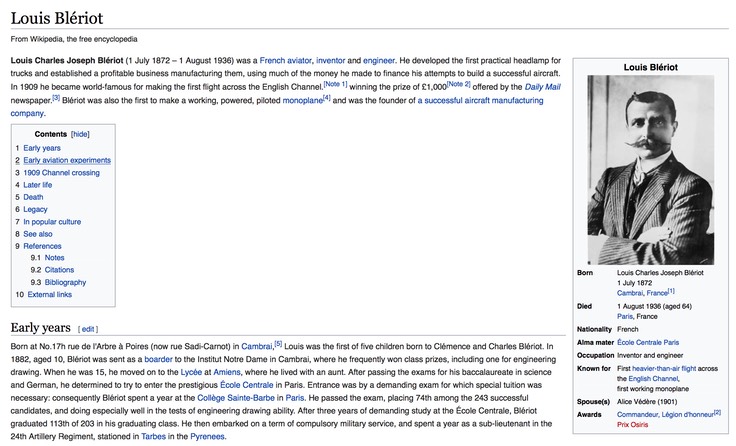This screenshot has height=446, width=736.
Task: Open citation [5] in Early years paragraph
Action: click(278, 344)
